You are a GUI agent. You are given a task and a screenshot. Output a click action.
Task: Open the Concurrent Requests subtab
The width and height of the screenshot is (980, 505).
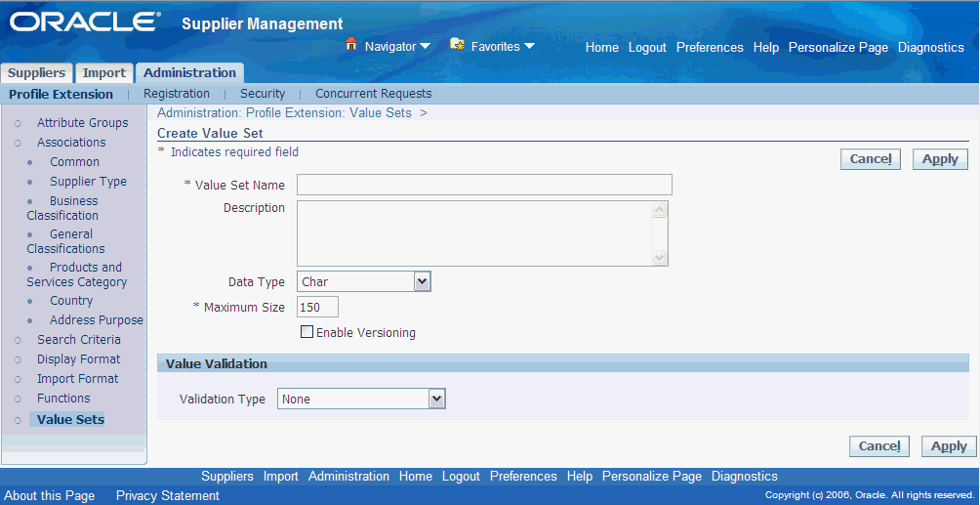pyautogui.click(x=374, y=93)
